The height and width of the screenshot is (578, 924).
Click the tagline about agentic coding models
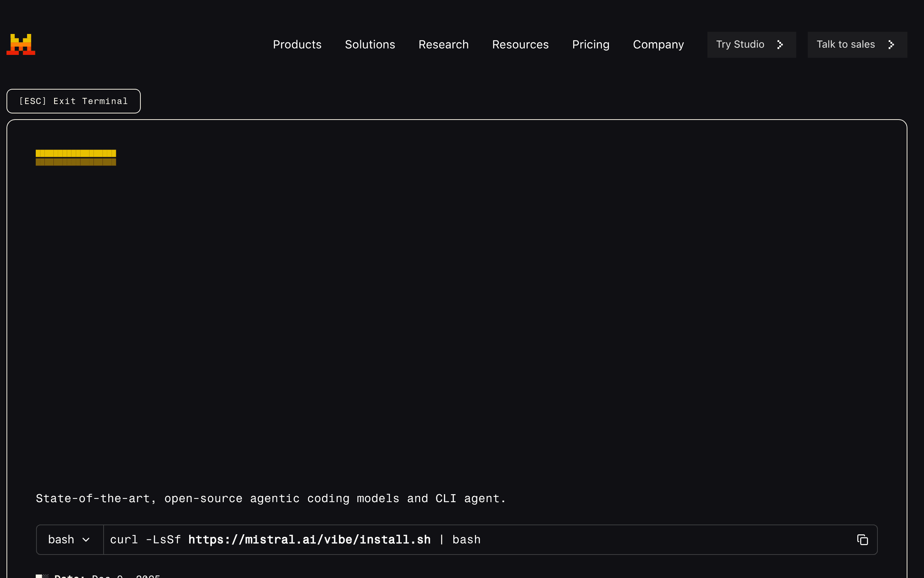pos(271,499)
